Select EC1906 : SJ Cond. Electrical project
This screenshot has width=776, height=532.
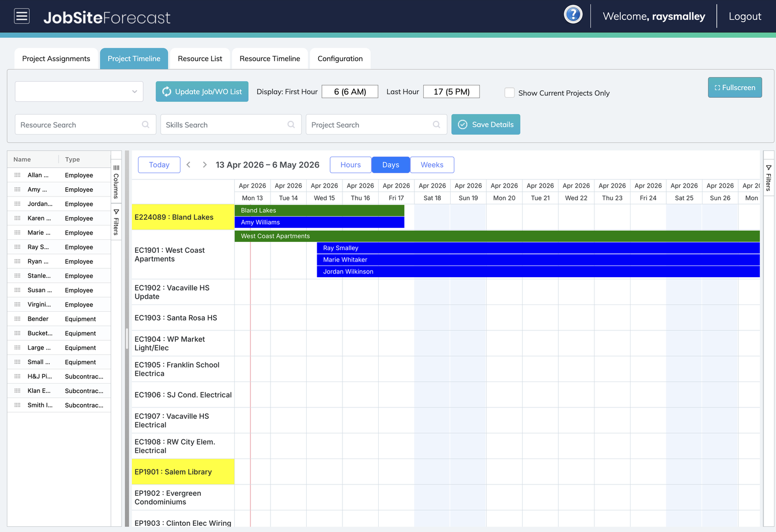[183, 395]
